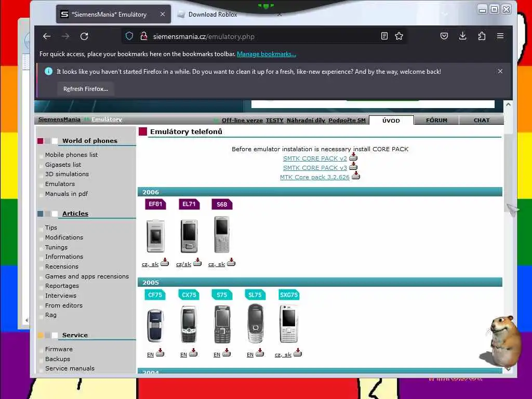Open the Podpořte SM link
The width and height of the screenshot is (532, 399).
pyautogui.click(x=347, y=121)
